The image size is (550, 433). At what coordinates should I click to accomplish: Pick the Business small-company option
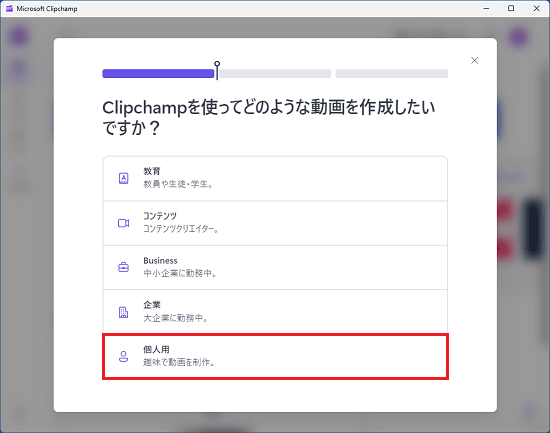(275, 267)
